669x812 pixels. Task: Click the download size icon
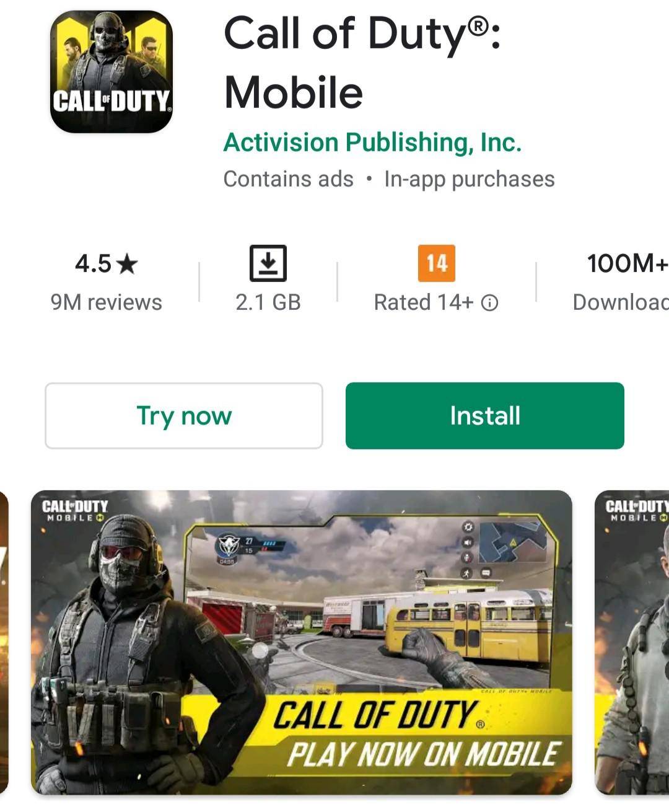[x=268, y=263]
